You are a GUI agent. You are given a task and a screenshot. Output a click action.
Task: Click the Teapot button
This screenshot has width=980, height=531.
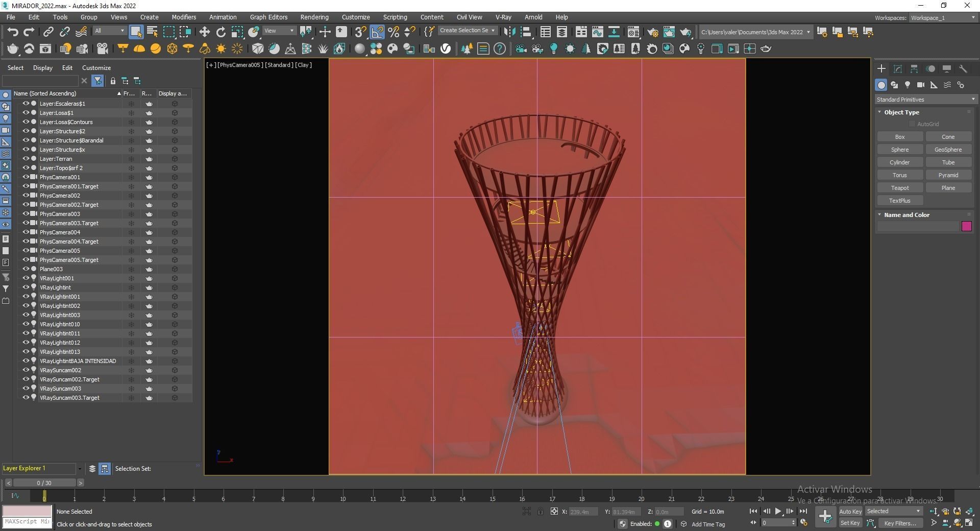pos(900,188)
